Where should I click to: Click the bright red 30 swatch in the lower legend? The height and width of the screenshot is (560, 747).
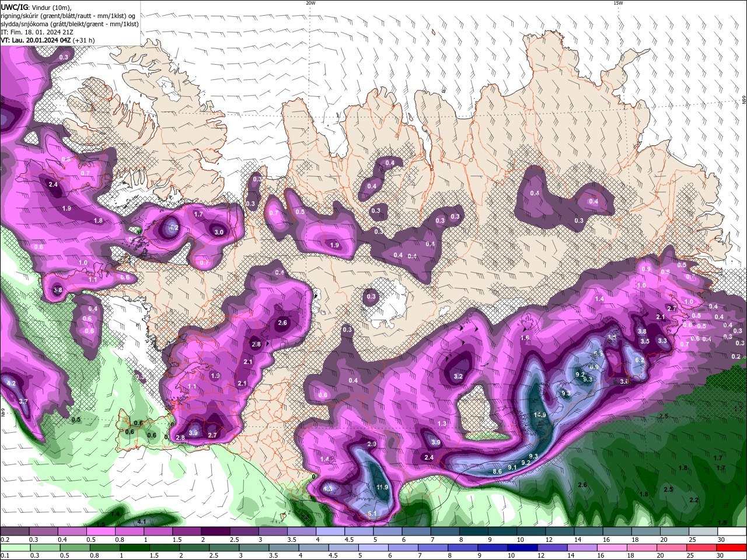pyautogui.click(x=732, y=548)
